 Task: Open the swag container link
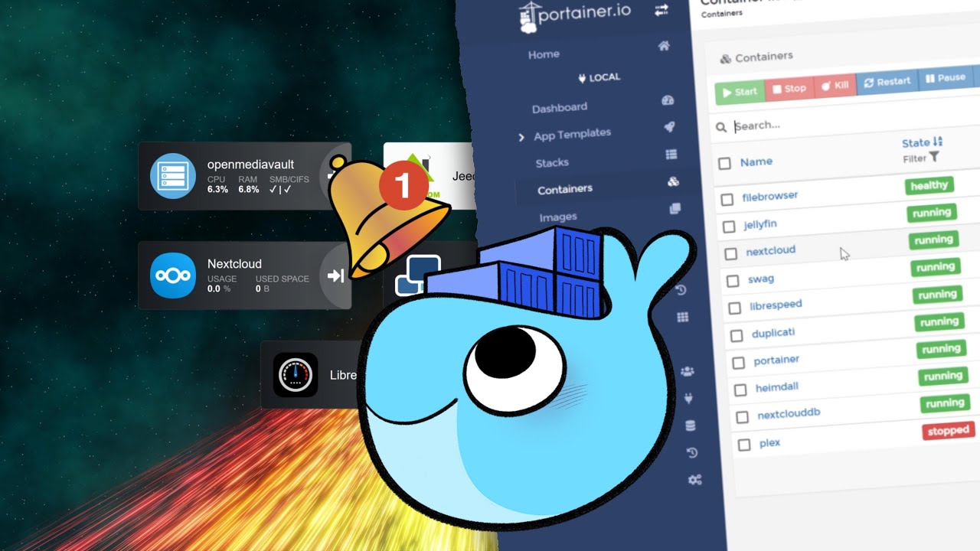(x=761, y=279)
